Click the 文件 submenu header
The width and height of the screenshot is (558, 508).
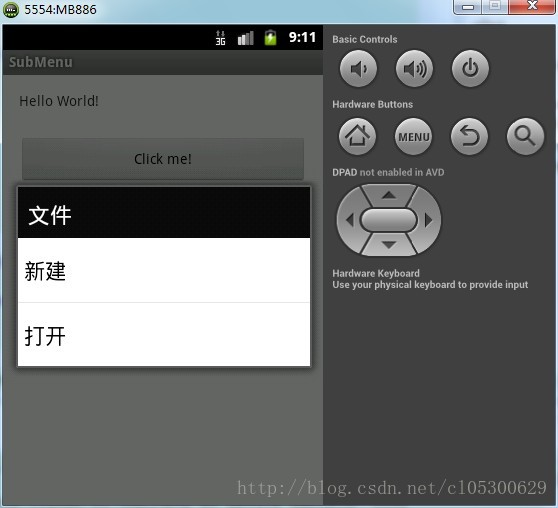coord(164,213)
